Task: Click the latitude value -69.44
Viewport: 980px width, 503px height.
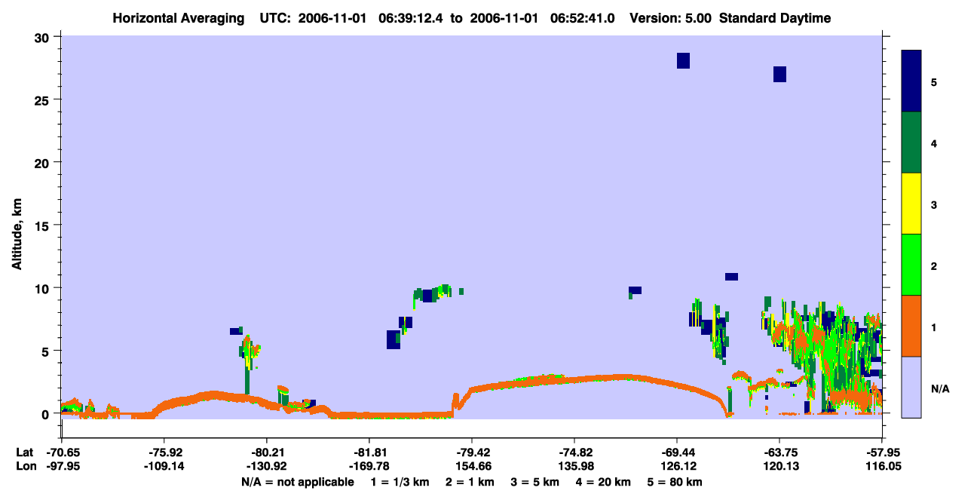Action: pos(677,452)
